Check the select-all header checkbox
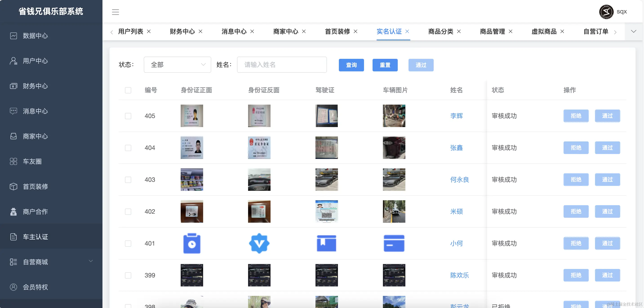The height and width of the screenshot is (308, 644). tap(128, 90)
